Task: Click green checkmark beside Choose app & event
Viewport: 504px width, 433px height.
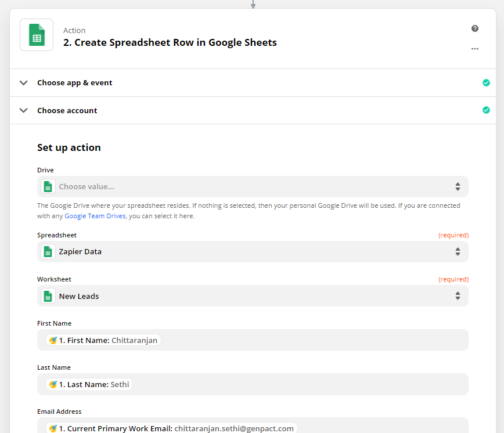Action: [486, 82]
